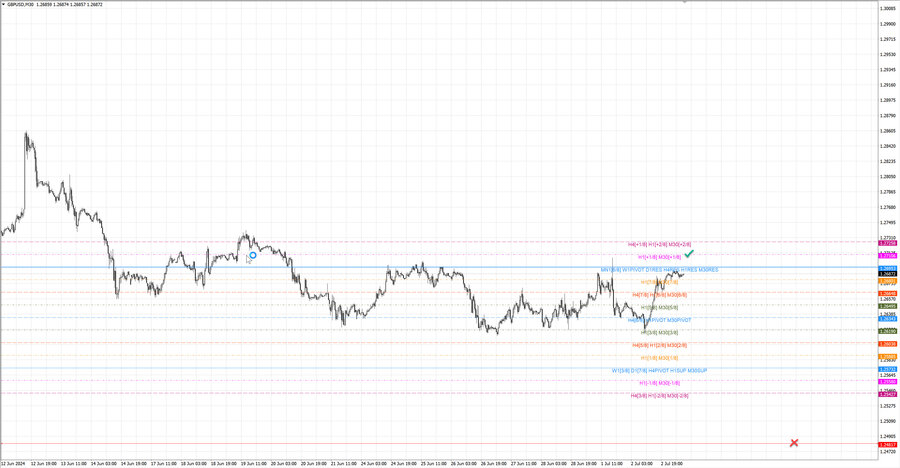
Task: Select the H1[3/8] M30[3/8] level label
Action: 660,333
